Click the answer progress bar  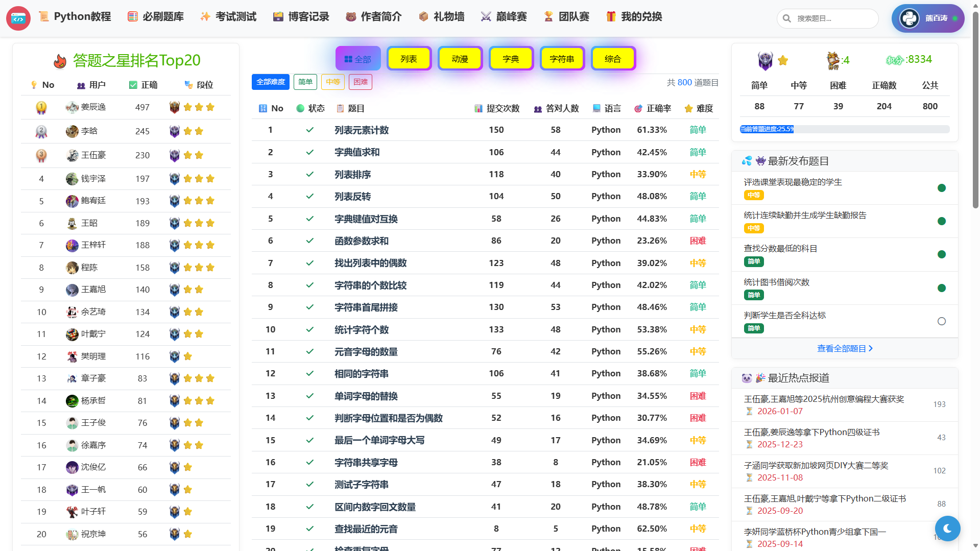point(845,129)
